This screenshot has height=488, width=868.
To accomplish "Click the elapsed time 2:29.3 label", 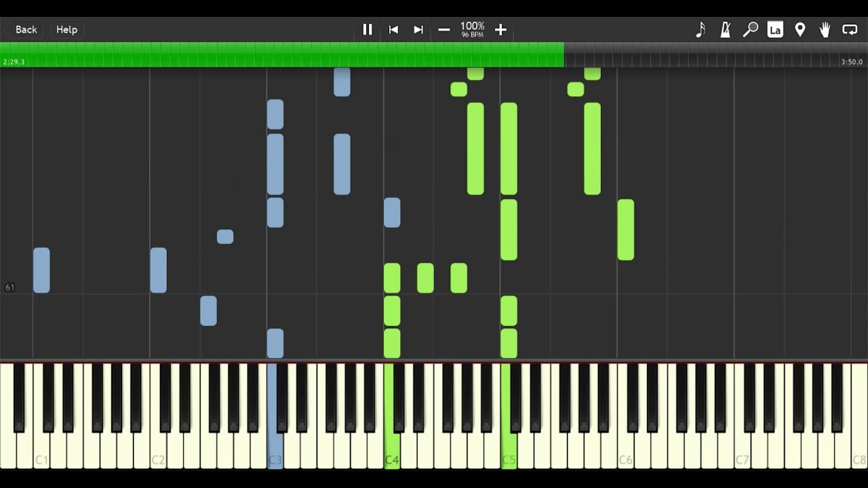I will 14,62.
